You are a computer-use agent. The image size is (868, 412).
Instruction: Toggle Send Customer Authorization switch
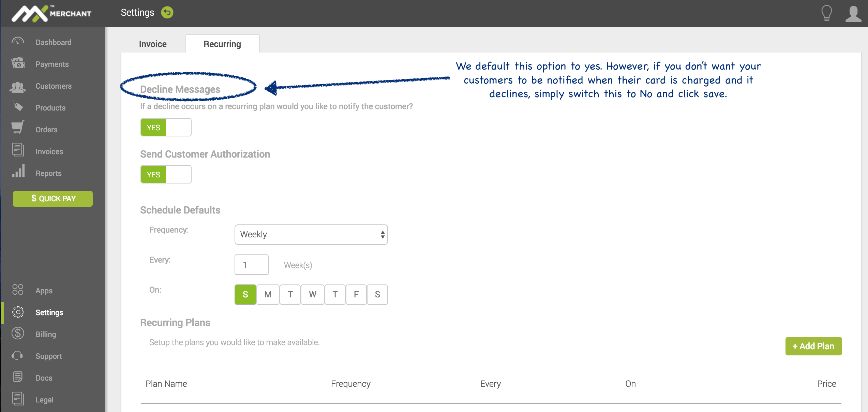coord(166,175)
